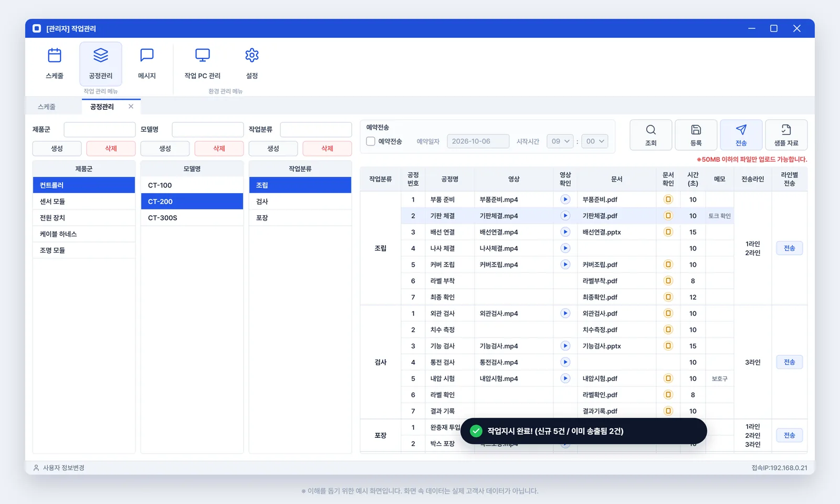
Task: Select 센서 모듈 in 제품군 list
Action: coord(84,202)
